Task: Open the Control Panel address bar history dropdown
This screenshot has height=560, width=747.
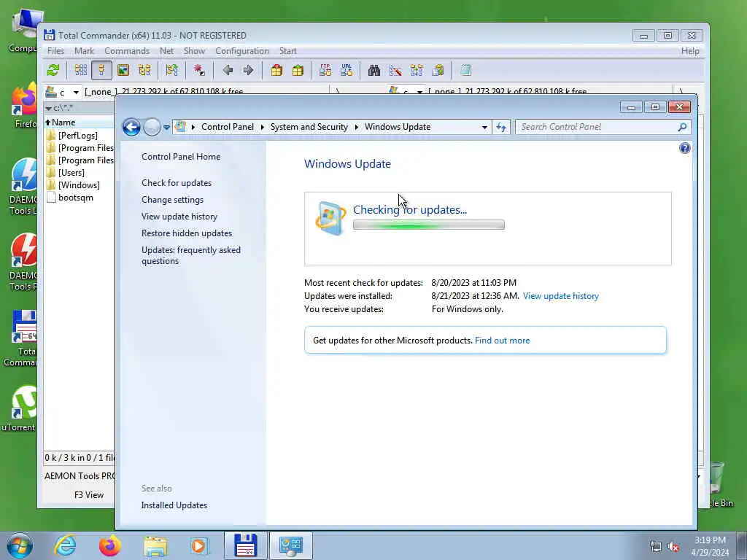Action: pyautogui.click(x=484, y=127)
